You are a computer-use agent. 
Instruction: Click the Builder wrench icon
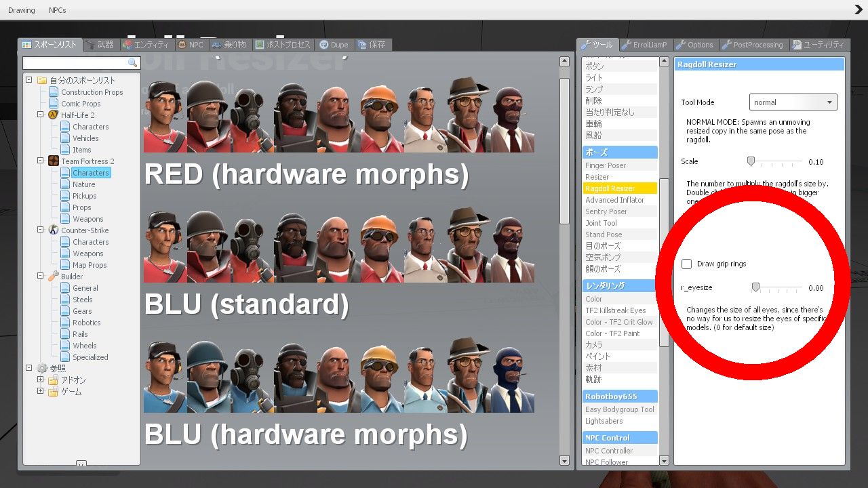point(54,277)
